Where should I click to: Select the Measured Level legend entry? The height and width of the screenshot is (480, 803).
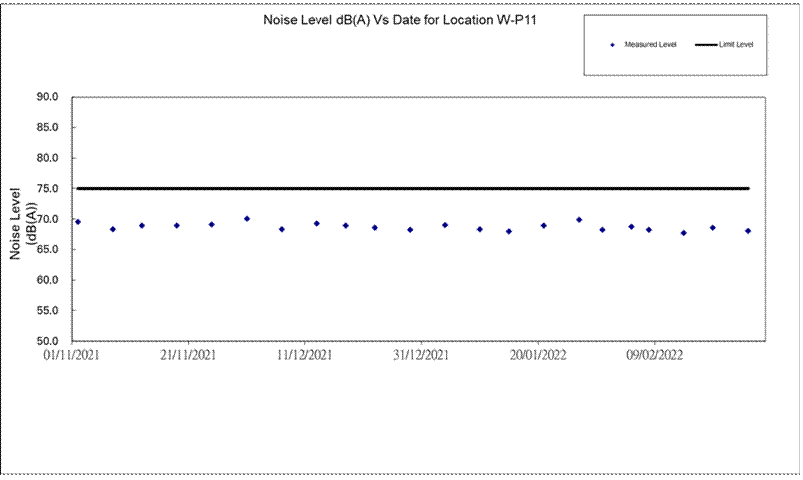(x=650, y=45)
